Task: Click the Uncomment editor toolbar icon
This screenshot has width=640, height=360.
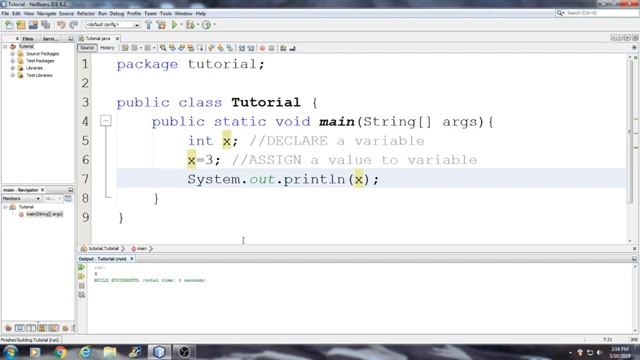Action: coord(292,48)
